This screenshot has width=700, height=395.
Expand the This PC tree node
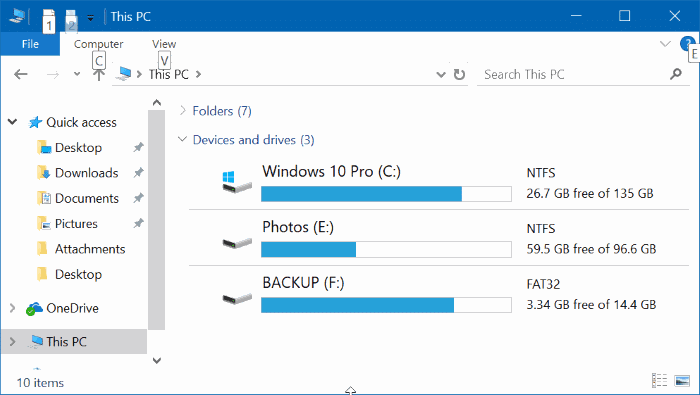pyautogui.click(x=12, y=342)
